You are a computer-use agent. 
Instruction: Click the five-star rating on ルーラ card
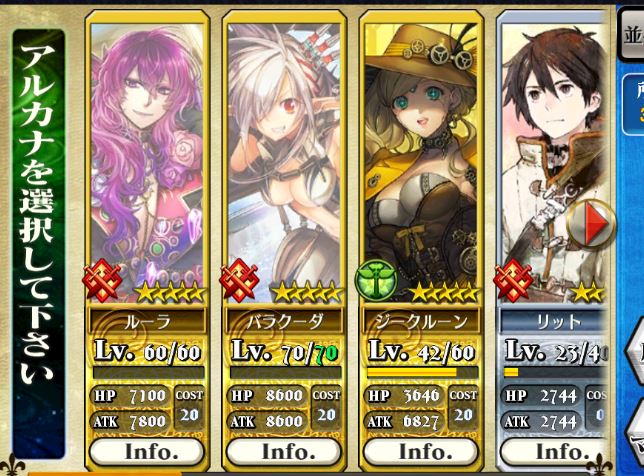pyautogui.click(x=169, y=294)
